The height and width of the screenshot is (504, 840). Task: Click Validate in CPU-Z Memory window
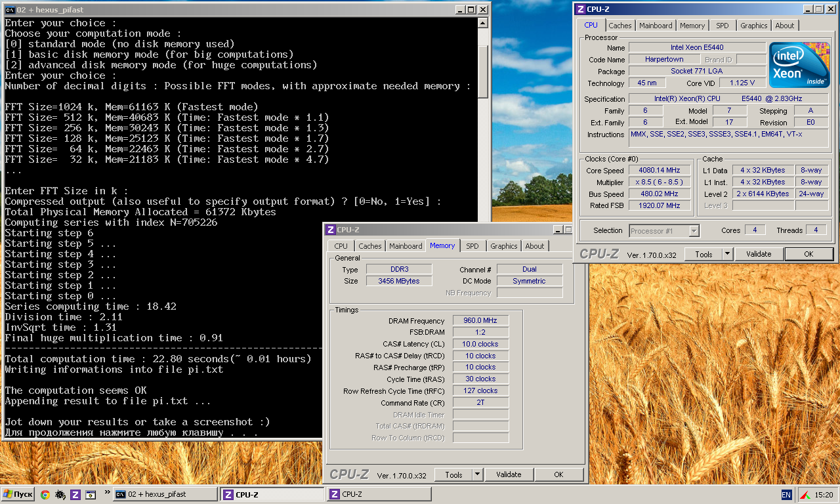click(x=509, y=474)
